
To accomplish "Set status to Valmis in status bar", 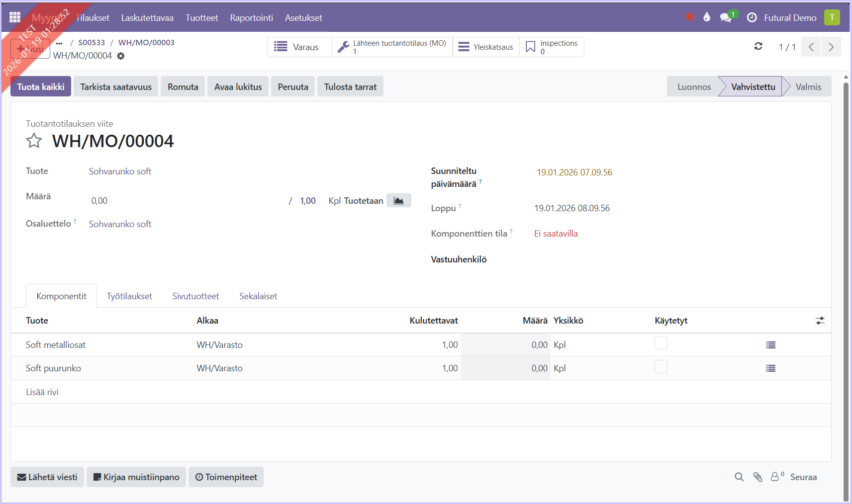I will click(808, 86).
